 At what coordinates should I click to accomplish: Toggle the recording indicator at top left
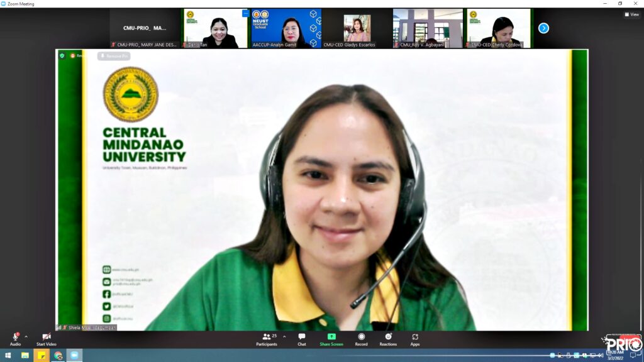[x=75, y=56]
